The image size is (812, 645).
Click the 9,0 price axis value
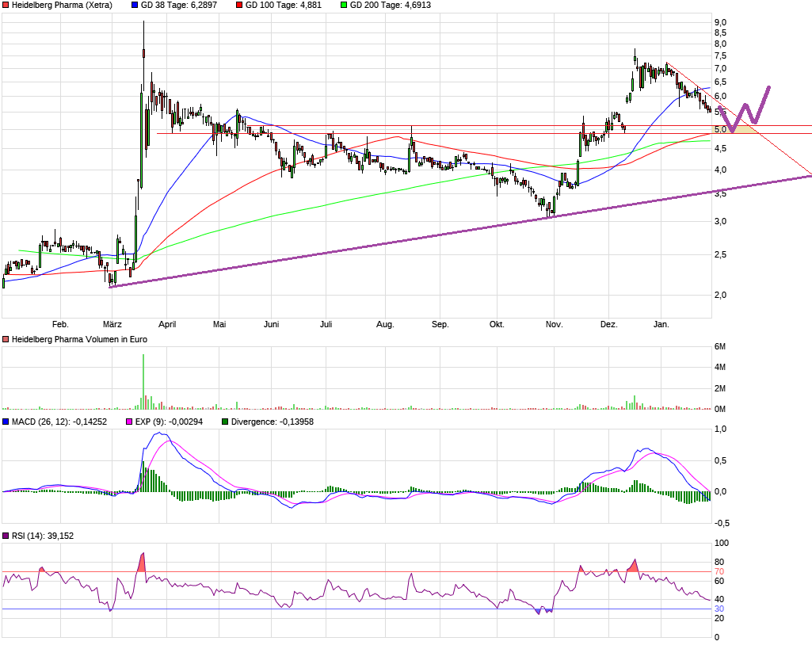pyautogui.click(x=720, y=22)
